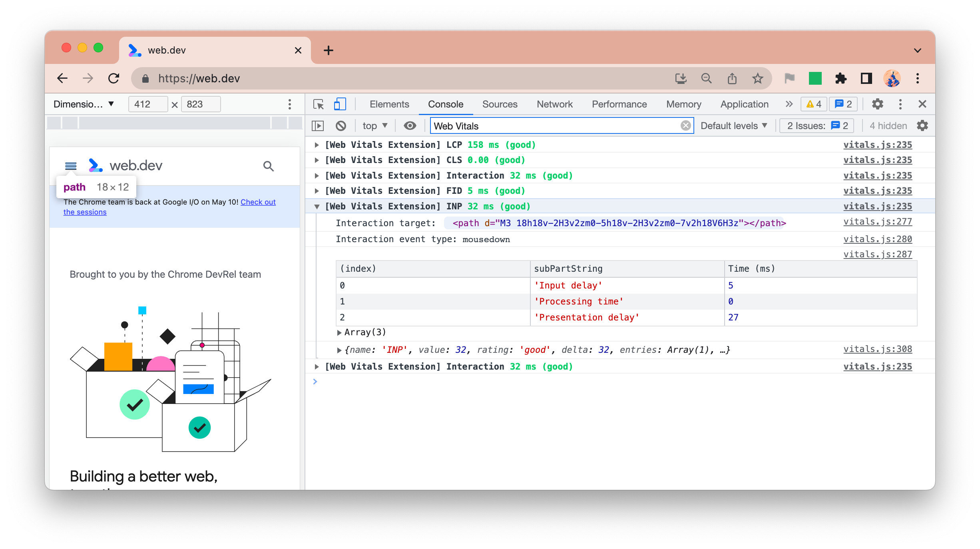Click the clear filter X button
The width and height of the screenshot is (980, 549).
pyautogui.click(x=685, y=126)
